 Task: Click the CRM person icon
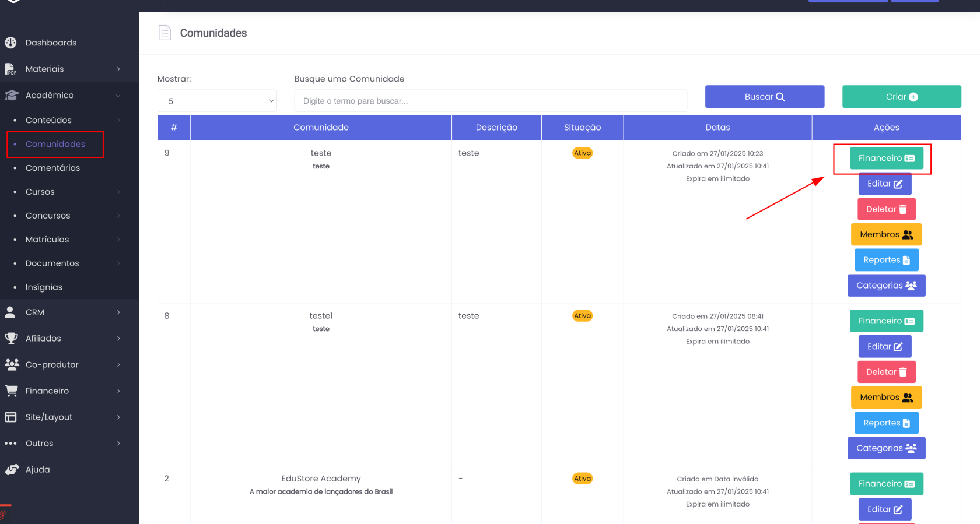click(x=10, y=312)
